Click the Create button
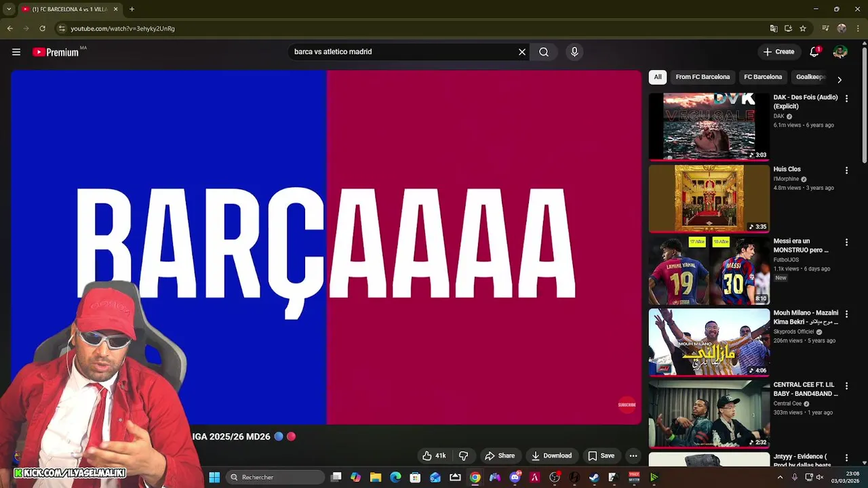 [x=778, y=52]
